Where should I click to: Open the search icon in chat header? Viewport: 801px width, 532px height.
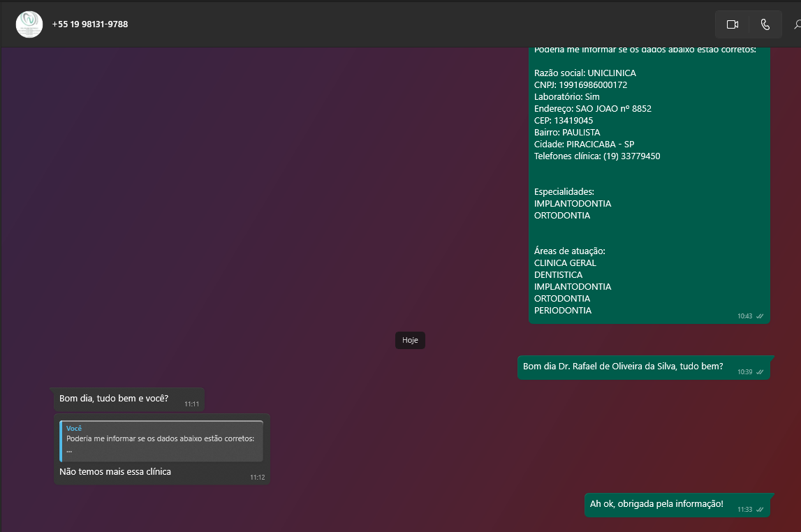click(x=797, y=24)
